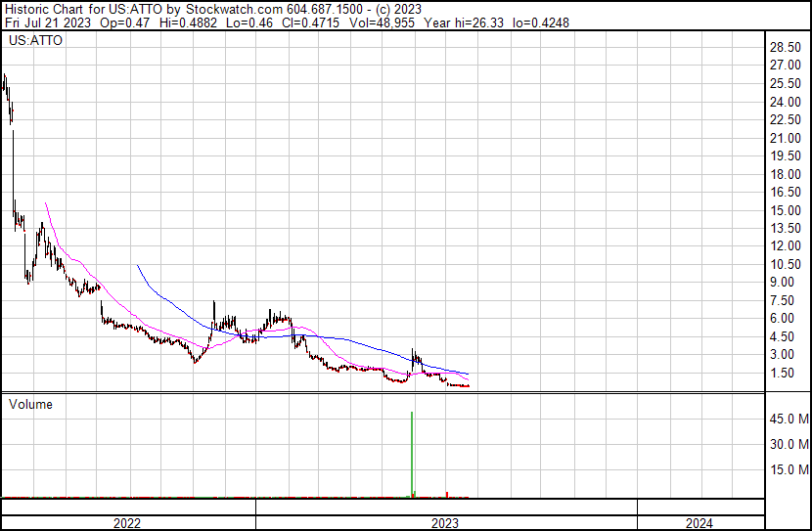This screenshot has width=812, height=531.
Task: Click the 30.0 M volume axis label
Action: (789, 445)
